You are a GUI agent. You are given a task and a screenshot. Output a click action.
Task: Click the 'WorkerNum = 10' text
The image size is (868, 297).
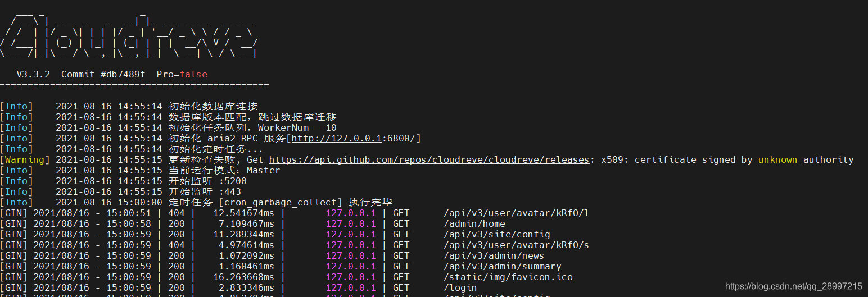297,128
